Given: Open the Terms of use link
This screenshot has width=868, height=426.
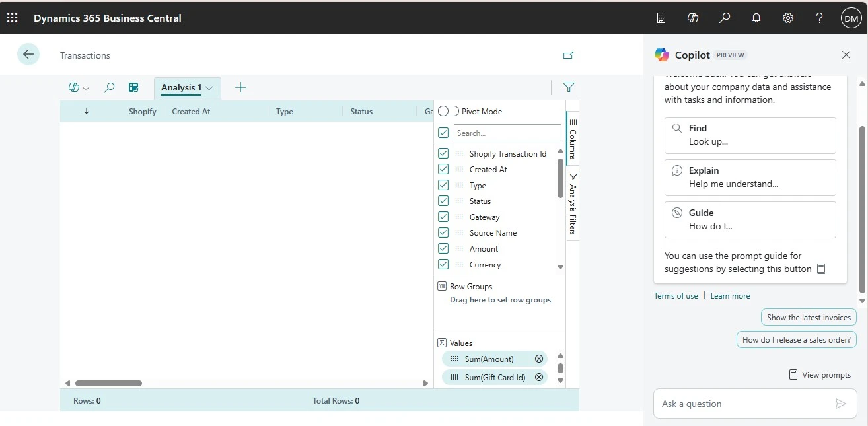Looking at the screenshot, I should pos(676,296).
